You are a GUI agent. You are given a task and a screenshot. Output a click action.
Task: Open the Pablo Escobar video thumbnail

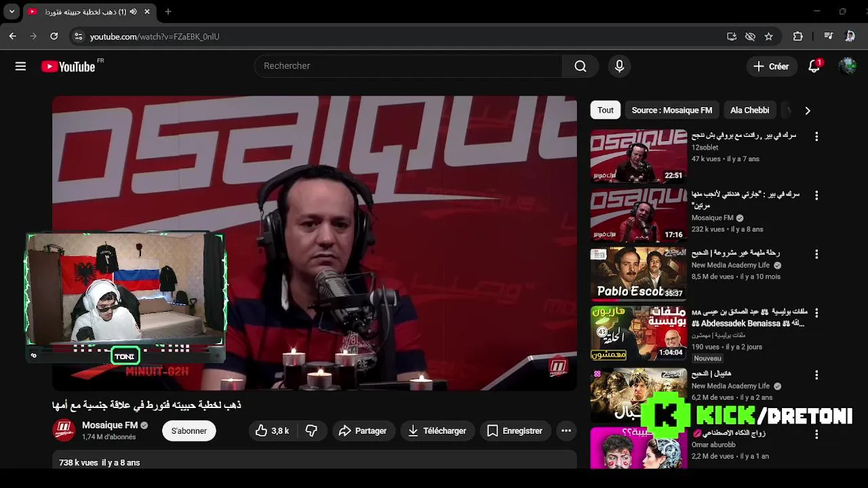638,274
